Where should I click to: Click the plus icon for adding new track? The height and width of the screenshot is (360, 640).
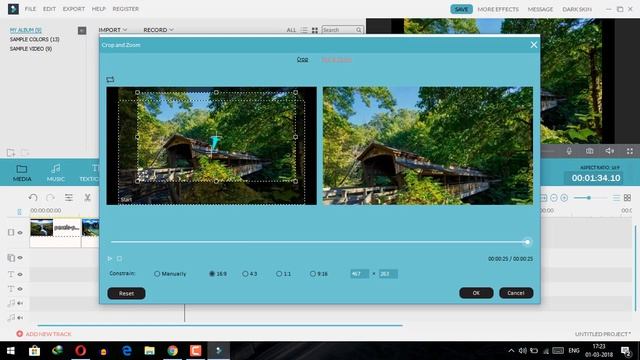coord(20,334)
